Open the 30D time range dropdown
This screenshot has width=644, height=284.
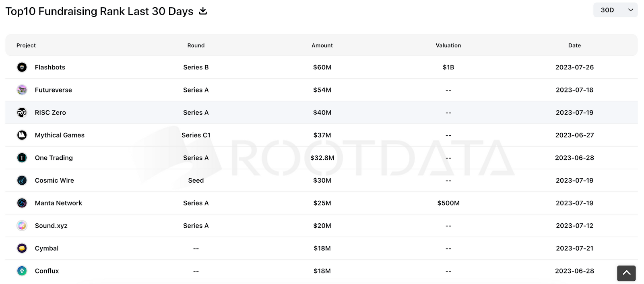pos(615,10)
